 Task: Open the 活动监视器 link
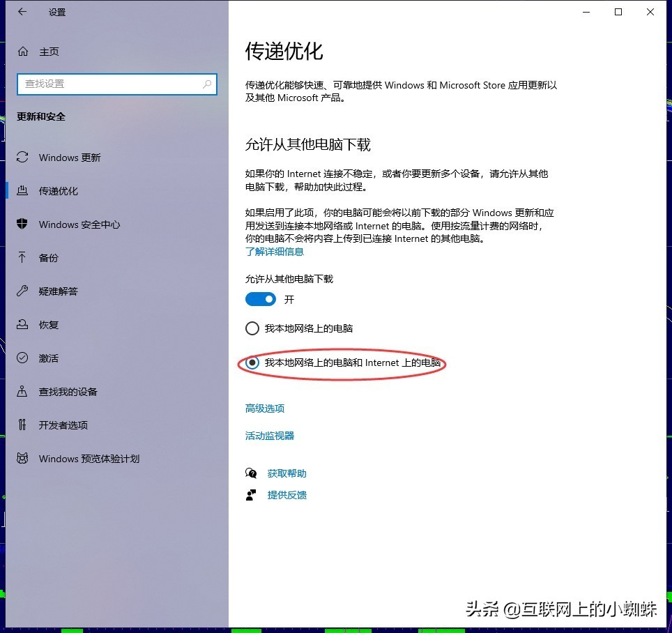(x=271, y=436)
